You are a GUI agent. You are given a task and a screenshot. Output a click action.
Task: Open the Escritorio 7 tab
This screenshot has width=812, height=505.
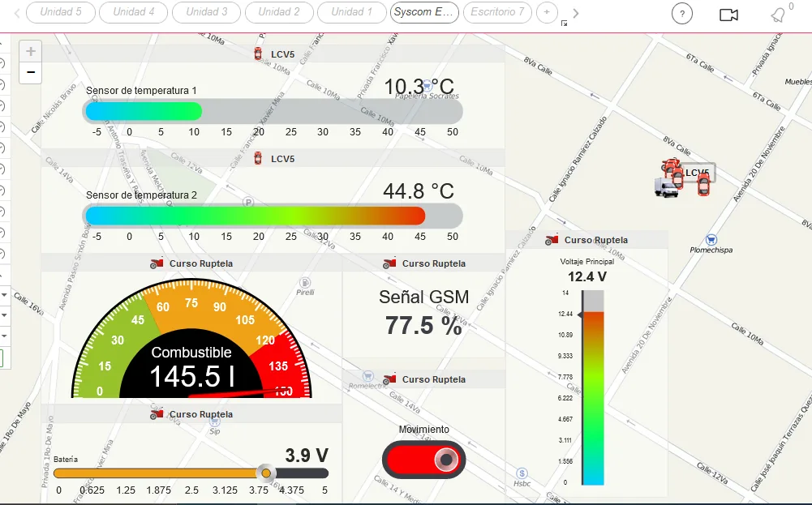(497, 12)
